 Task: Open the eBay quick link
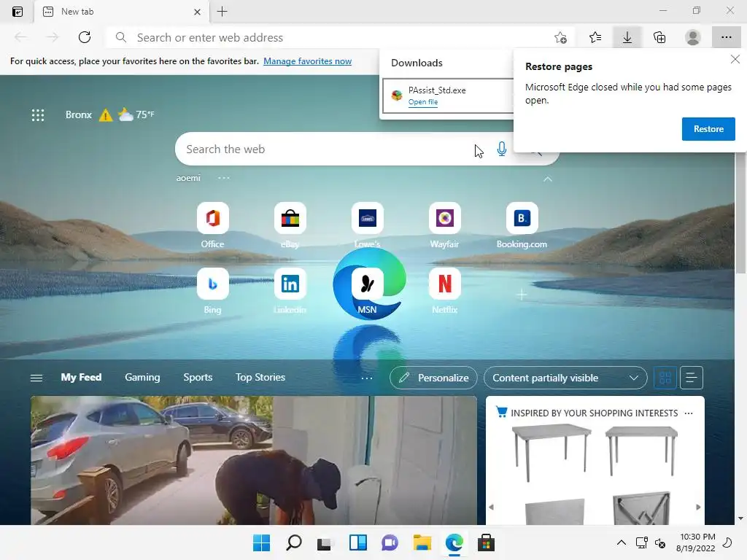click(290, 226)
